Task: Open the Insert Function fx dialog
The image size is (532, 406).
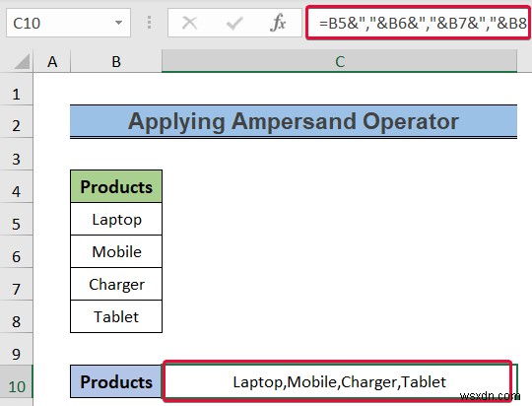Action: (x=278, y=23)
